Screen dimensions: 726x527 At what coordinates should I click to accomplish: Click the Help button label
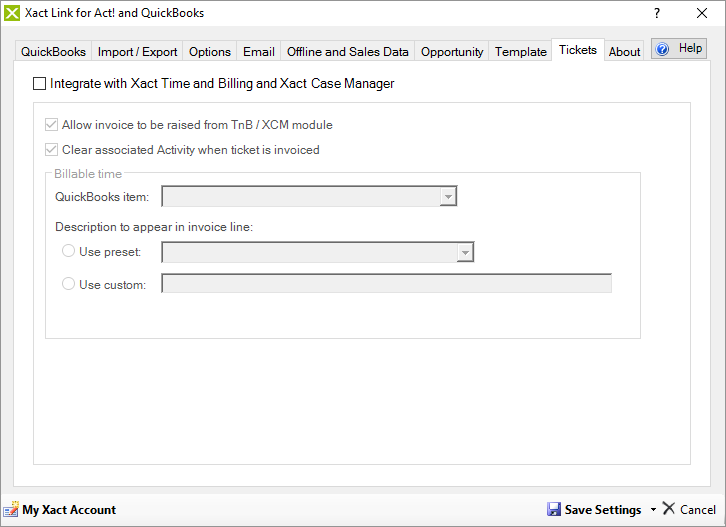click(690, 48)
